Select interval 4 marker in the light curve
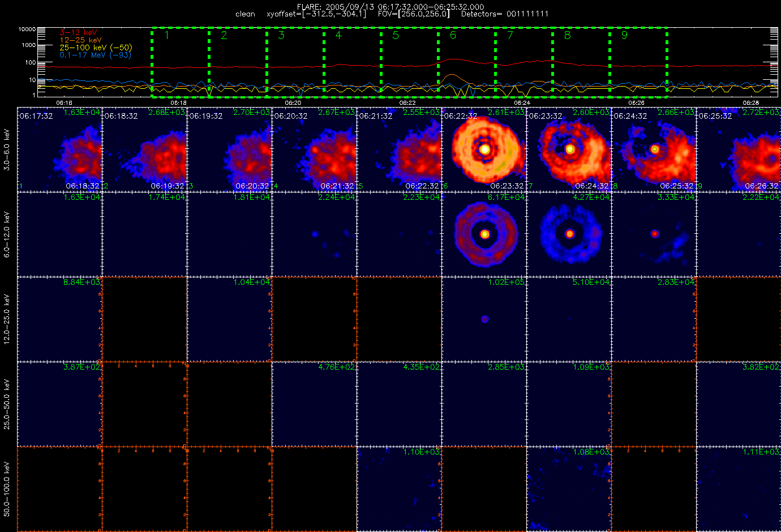This screenshot has width=781, height=532. (338, 35)
